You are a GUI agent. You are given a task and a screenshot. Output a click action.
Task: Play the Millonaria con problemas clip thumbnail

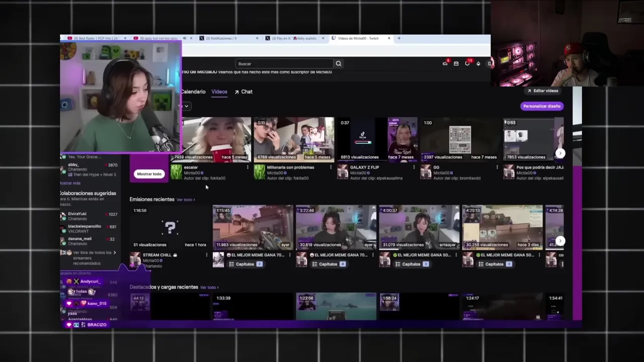point(294,140)
